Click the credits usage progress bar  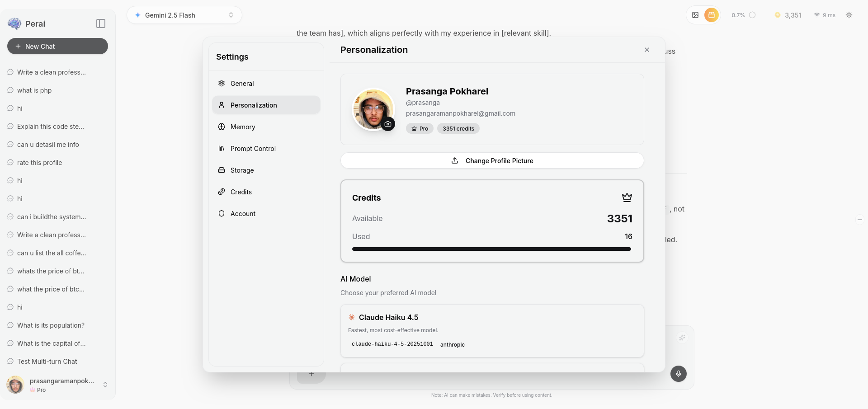pyautogui.click(x=491, y=249)
